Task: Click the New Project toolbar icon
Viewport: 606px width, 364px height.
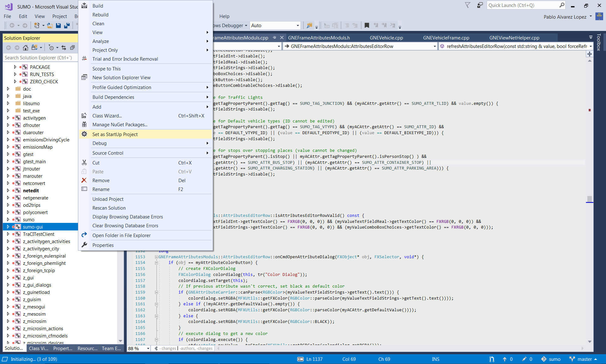Action: (x=37, y=25)
